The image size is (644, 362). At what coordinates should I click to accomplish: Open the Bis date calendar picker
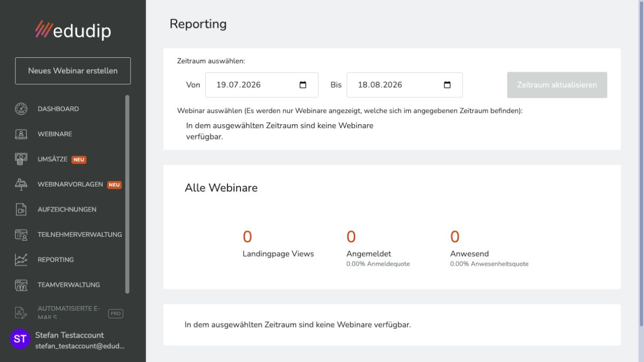[447, 85]
